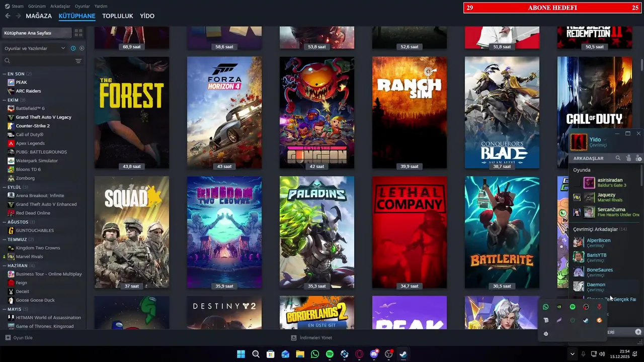Screen dimensions: 644x362
Task: Open Kütüphane Ana Sayfası
Action: [36, 33]
